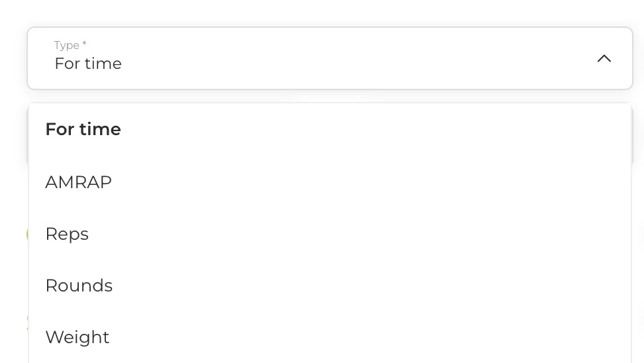Close the list via upward arrow icon
The image size is (644, 363).
(604, 59)
